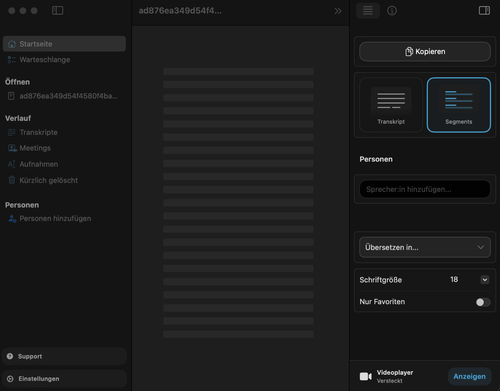Click the Support button
Screen dimensions: 500x391
[64, 356]
